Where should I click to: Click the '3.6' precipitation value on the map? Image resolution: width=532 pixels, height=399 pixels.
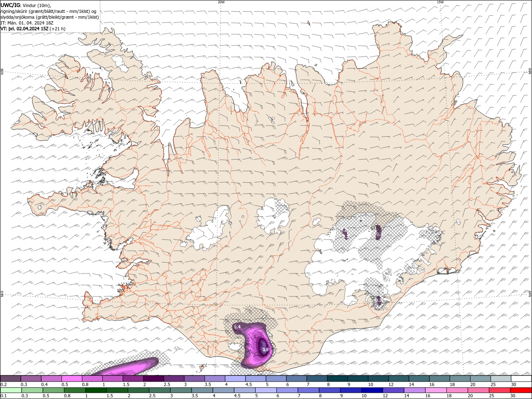click(x=266, y=350)
